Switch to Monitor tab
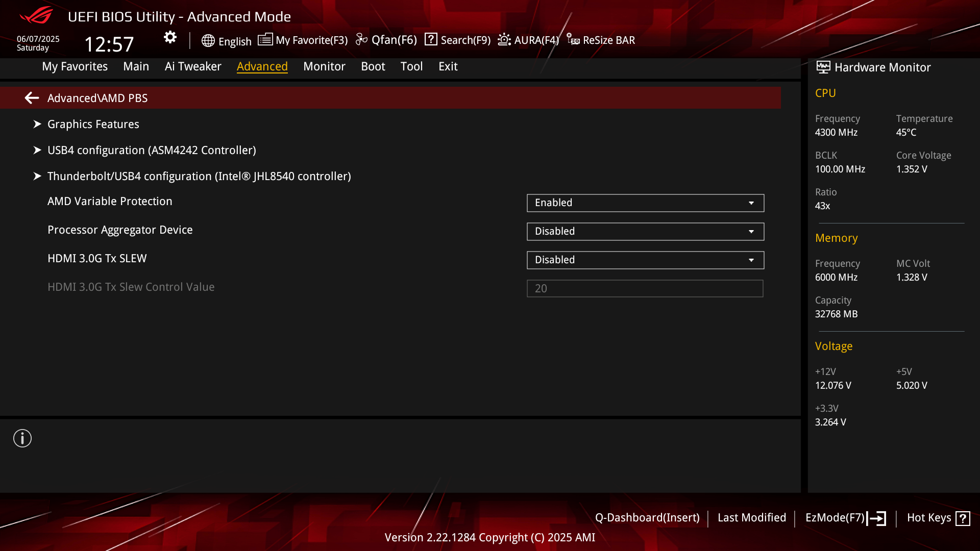Image resolution: width=980 pixels, height=551 pixels. pyautogui.click(x=324, y=66)
